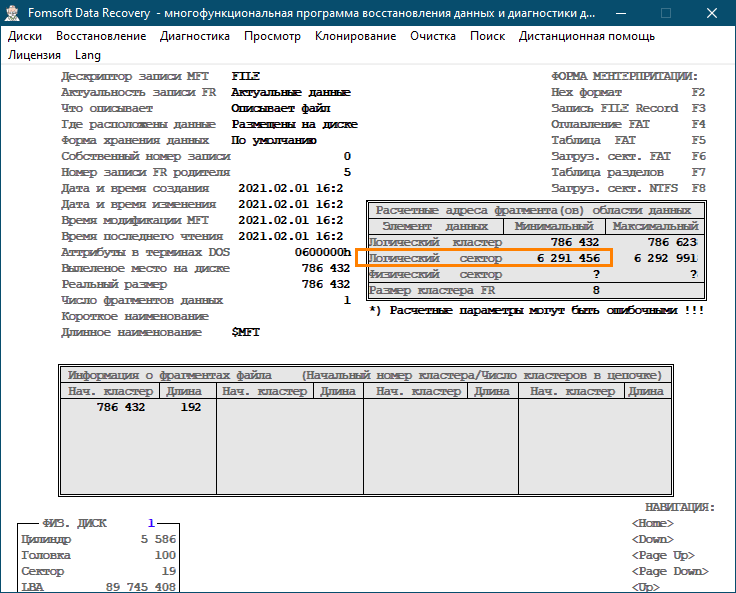Click the minimum logical cluster 786 432
Viewport: 736px width, 593px height.
(575, 242)
